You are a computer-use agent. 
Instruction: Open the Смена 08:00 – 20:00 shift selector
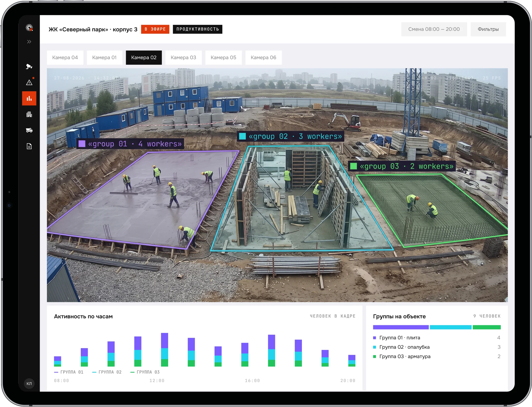(x=434, y=29)
